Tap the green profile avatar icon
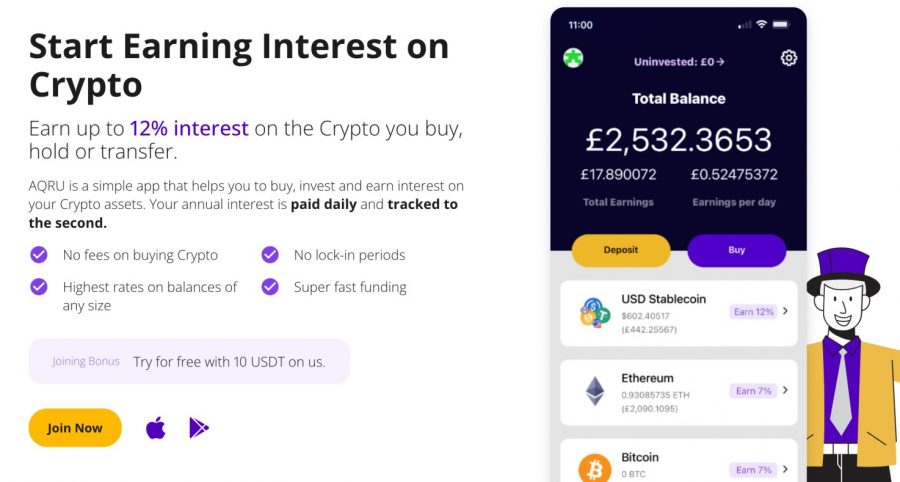The image size is (900, 482). click(573, 58)
